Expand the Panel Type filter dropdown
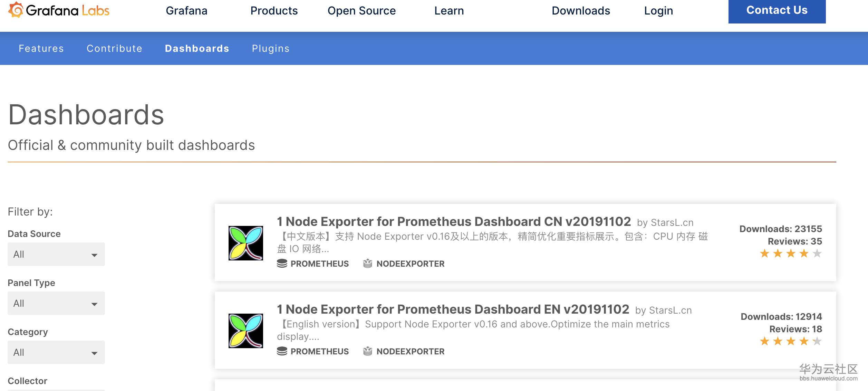This screenshot has width=868, height=391. click(x=56, y=304)
